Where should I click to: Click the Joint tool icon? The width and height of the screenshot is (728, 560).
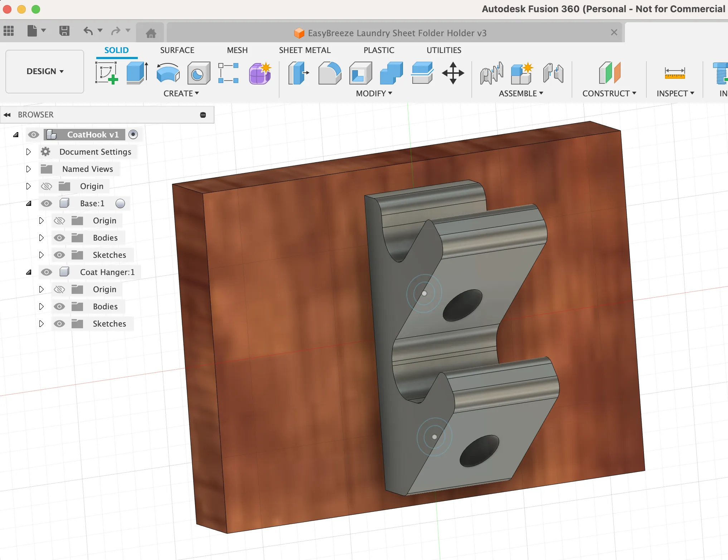(x=491, y=73)
